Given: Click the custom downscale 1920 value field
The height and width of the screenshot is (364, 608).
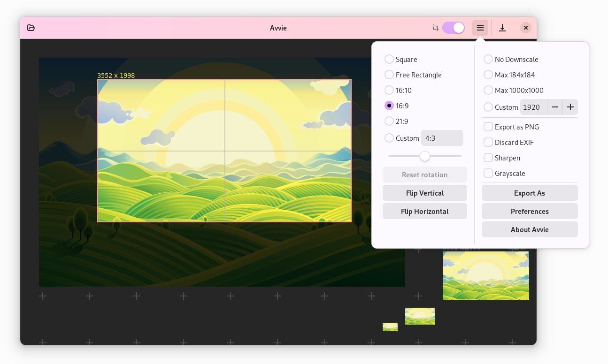Looking at the screenshot, I should 533,107.
